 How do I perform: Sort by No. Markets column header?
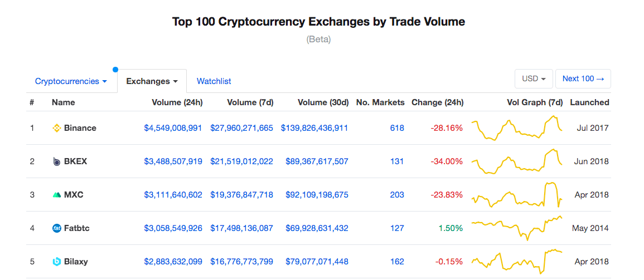[x=380, y=102]
